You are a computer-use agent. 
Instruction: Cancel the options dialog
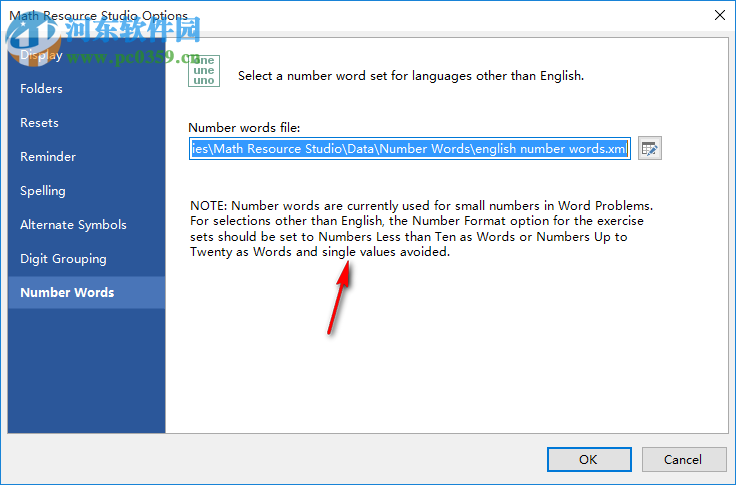683,459
